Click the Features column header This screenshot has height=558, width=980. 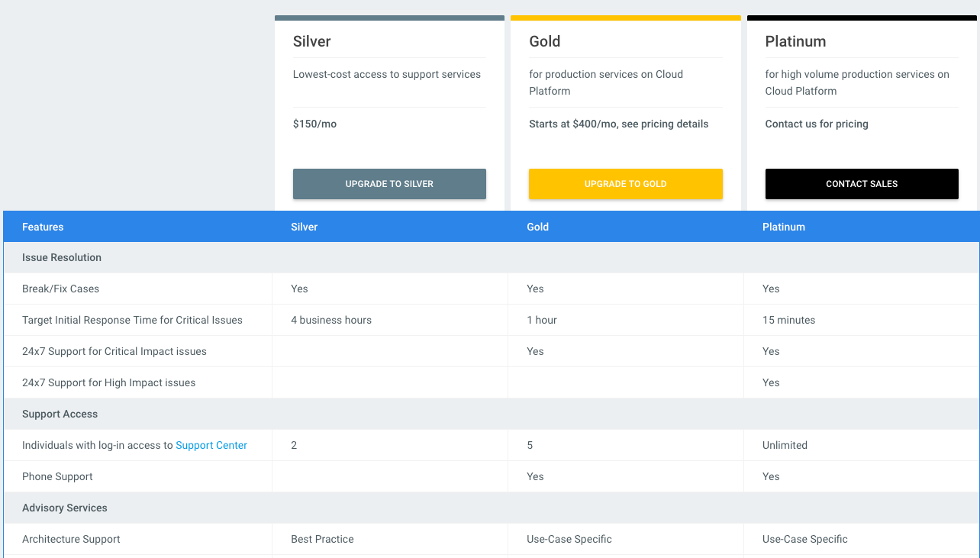pos(43,227)
